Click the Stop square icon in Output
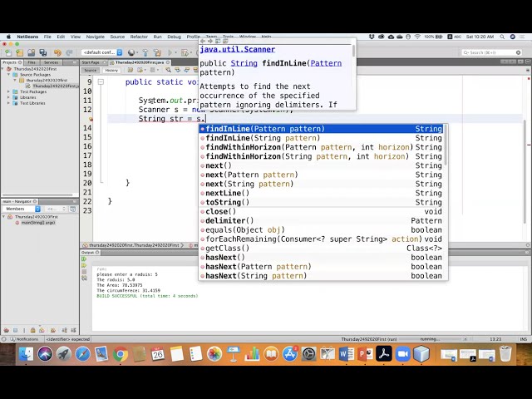This screenshot has height=399, width=532. pos(84,272)
